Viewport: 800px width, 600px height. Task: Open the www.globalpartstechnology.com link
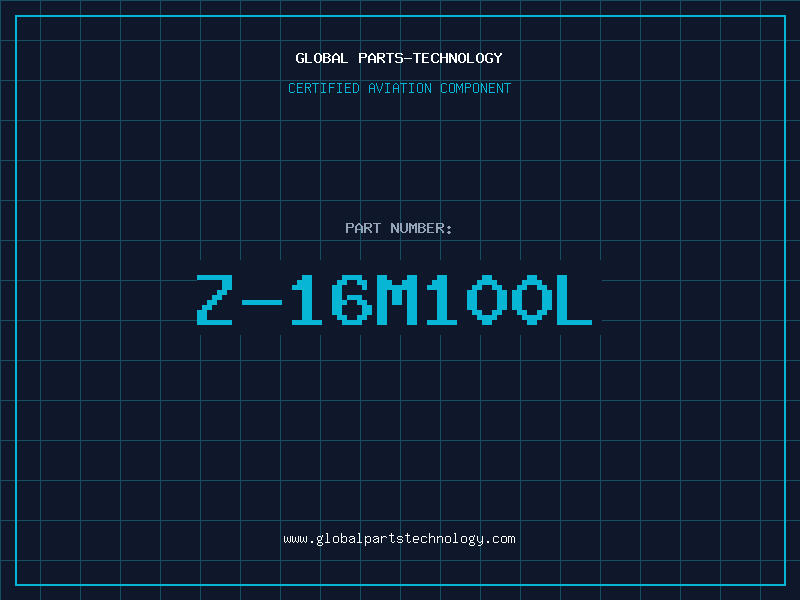click(x=399, y=539)
